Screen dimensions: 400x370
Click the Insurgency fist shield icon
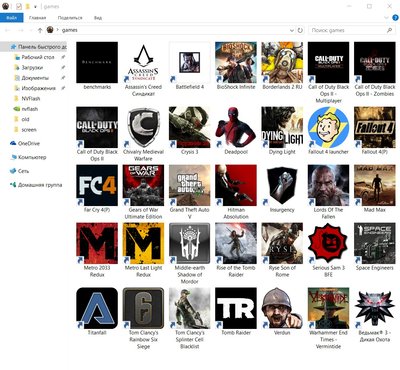282,185
